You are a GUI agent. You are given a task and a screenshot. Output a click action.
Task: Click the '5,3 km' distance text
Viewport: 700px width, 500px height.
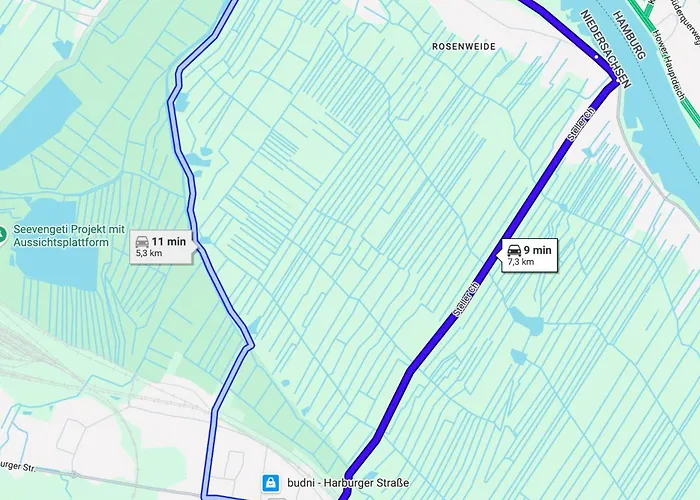tap(149, 254)
